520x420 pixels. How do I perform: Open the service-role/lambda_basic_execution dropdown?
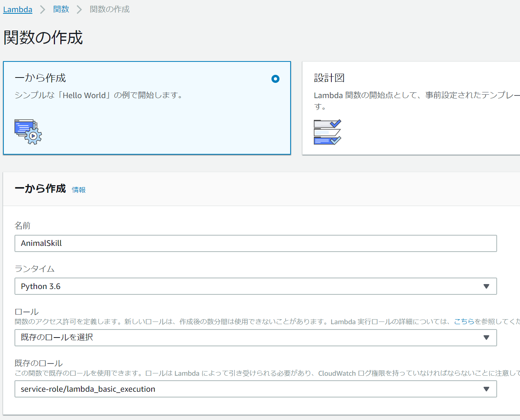255,389
